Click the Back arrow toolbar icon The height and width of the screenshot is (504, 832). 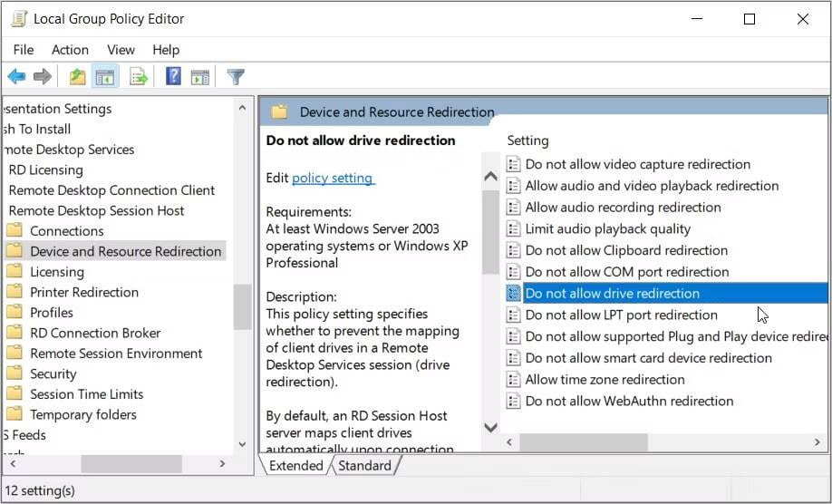(x=16, y=77)
